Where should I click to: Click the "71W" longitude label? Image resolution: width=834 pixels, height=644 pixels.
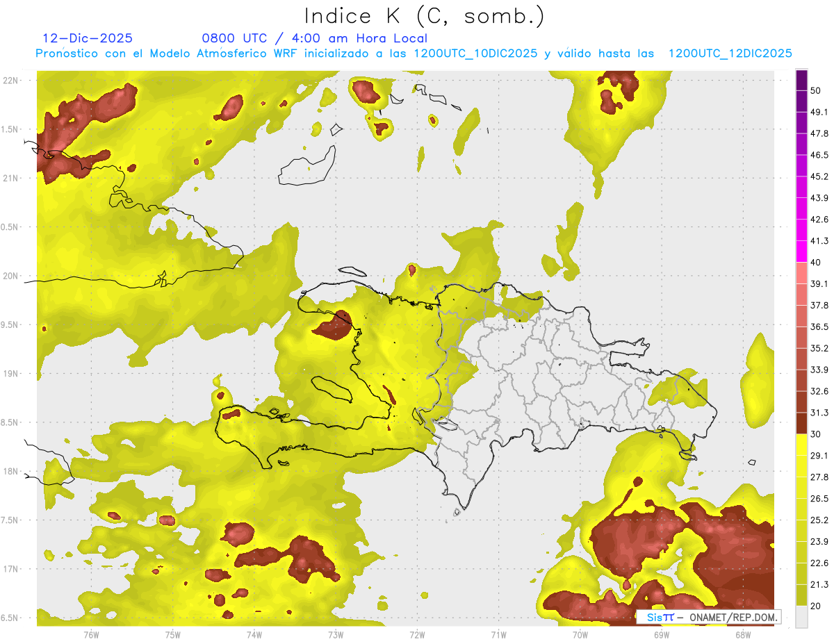tap(498, 635)
